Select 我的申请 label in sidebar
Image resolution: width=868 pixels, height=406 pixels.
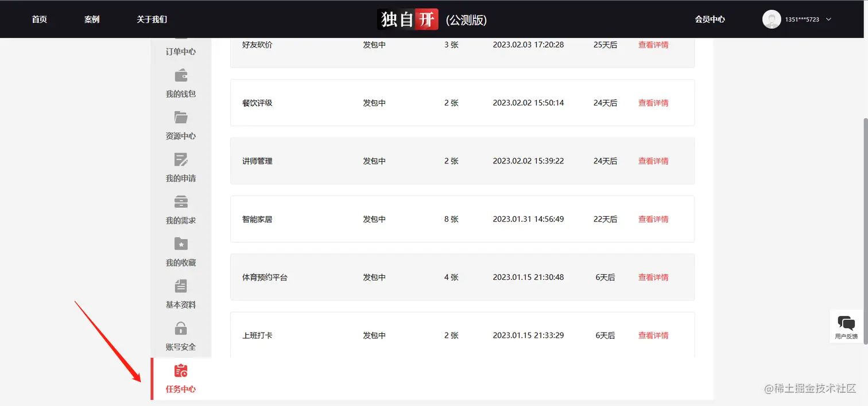(x=181, y=178)
